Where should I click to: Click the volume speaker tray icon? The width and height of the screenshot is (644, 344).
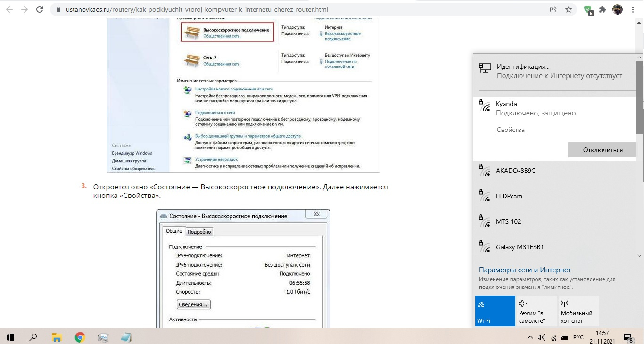[542, 337]
